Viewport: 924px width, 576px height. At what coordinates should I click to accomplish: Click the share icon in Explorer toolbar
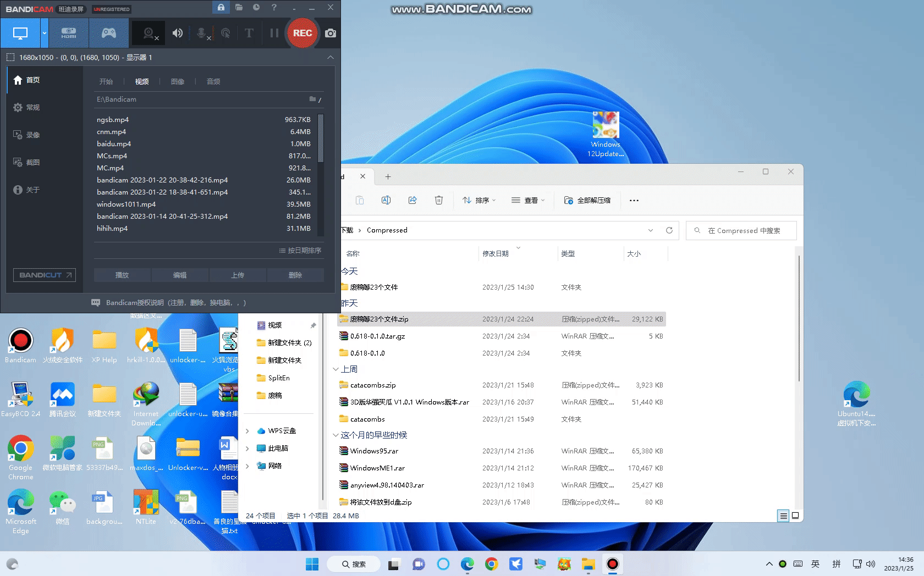413,201
